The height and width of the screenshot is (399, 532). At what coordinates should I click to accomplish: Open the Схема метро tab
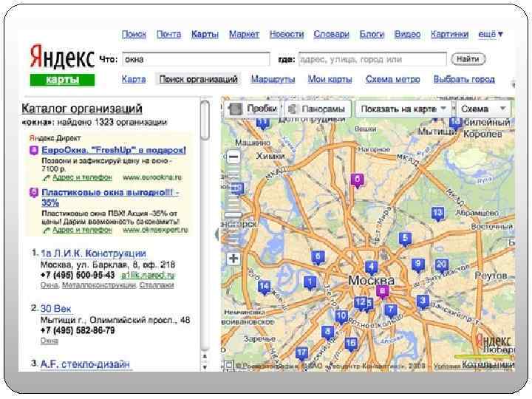point(392,79)
